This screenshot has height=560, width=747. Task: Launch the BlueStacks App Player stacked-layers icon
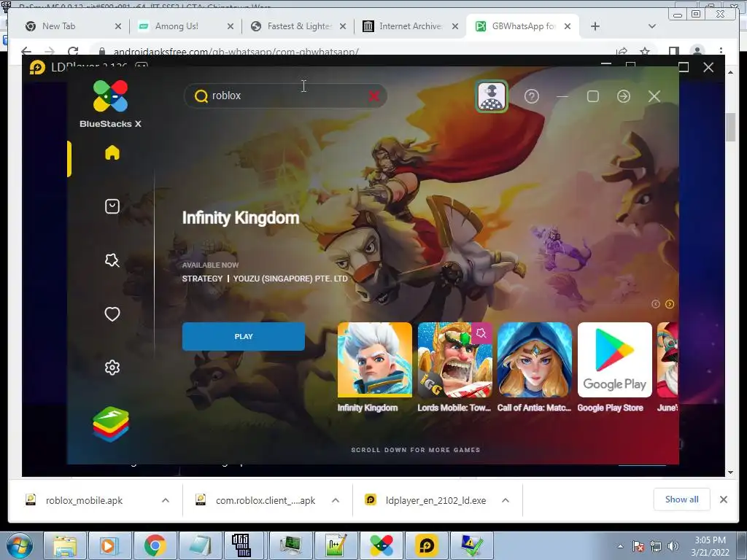click(x=111, y=424)
